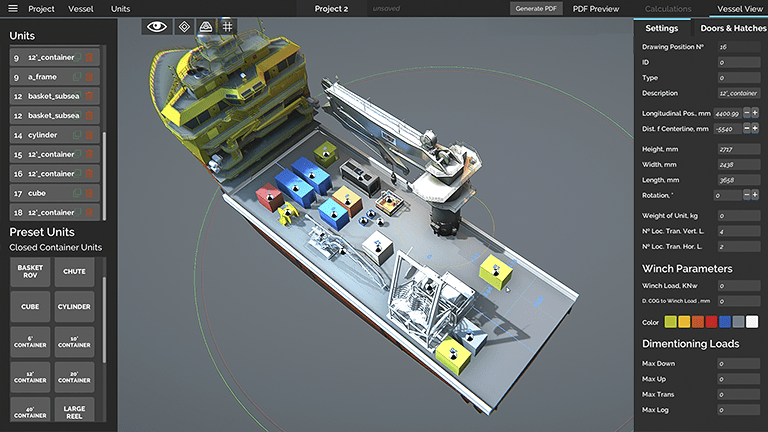This screenshot has height=432, width=768.
Task: Click the Project 2 title field
Action: 331,9
